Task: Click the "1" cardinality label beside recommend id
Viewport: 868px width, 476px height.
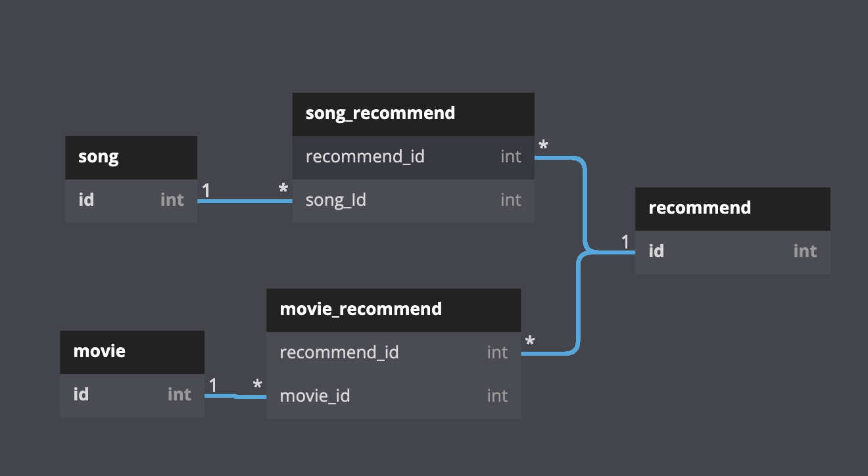Action: 625,242
